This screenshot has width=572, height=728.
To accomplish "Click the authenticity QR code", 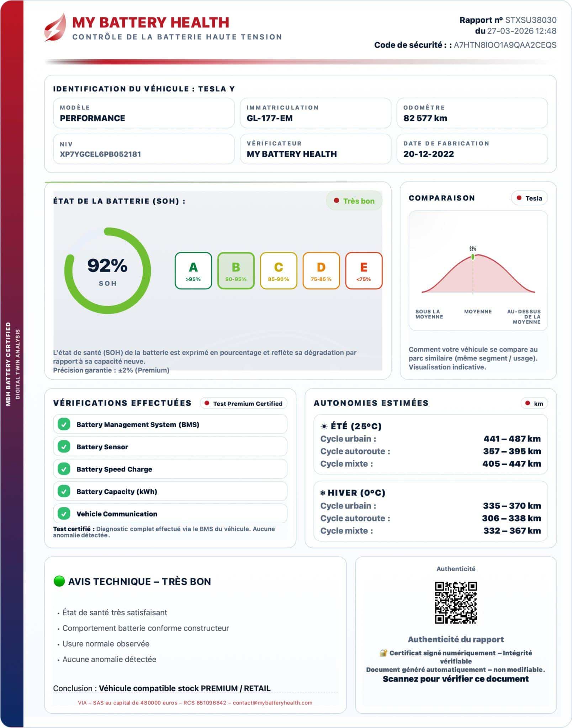I will click(x=456, y=603).
